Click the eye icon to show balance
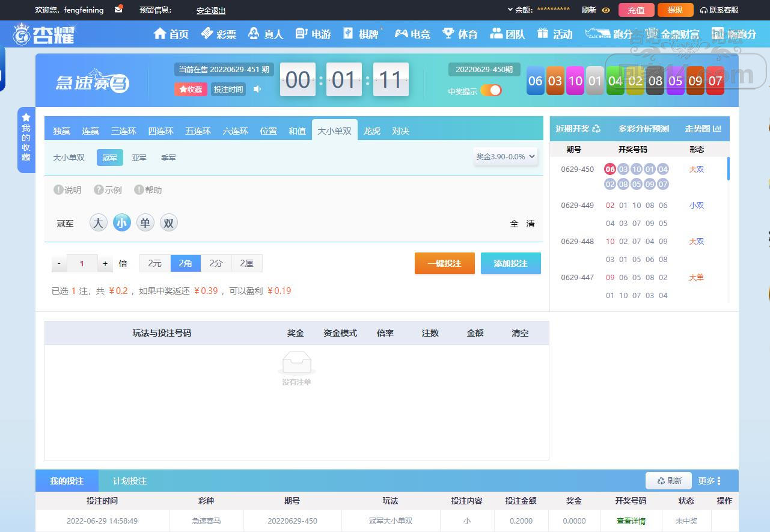The width and height of the screenshot is (770, 532). point(606,10)
